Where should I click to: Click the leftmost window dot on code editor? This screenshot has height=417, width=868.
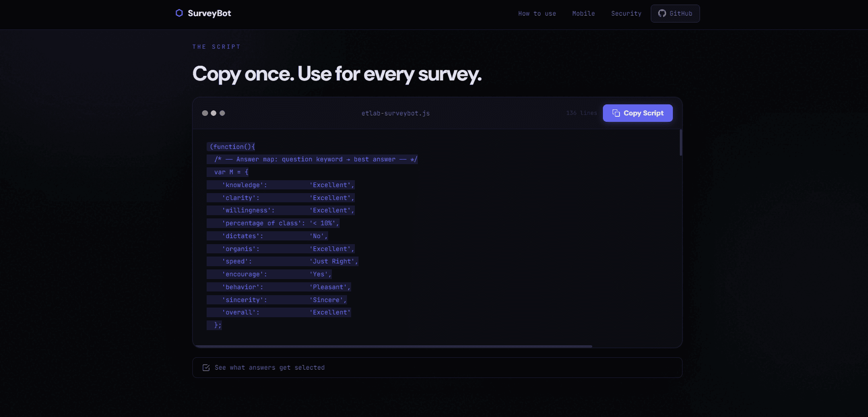tap(204, 113)
